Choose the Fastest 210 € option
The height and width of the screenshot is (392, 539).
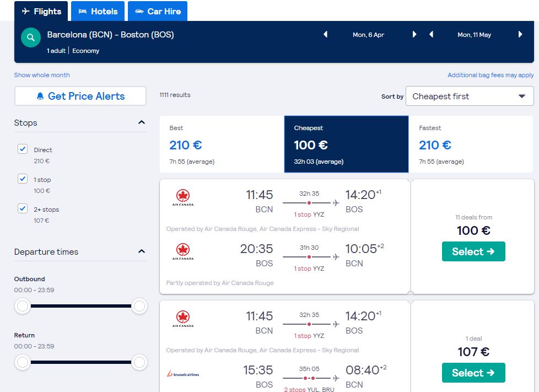click(x=471, y=144)
